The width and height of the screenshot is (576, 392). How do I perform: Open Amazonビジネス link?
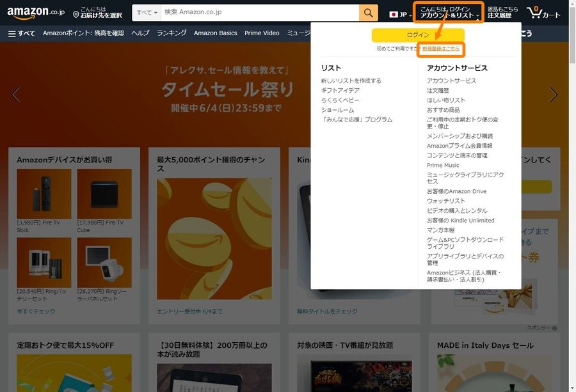tap(464, 276)
